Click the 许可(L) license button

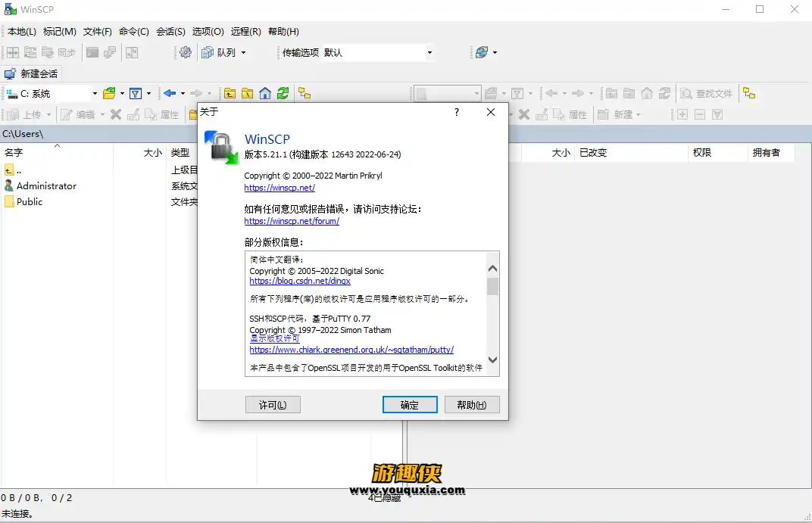[273, 405]
